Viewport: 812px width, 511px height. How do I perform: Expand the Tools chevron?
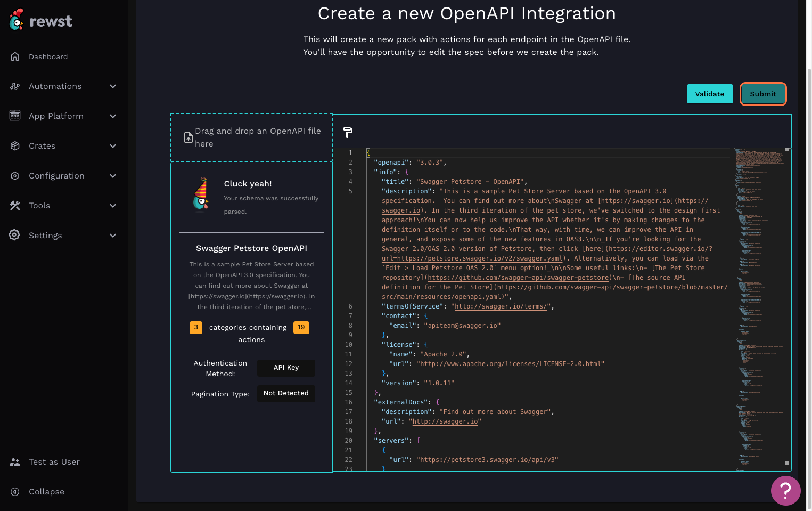coord(113,206)
